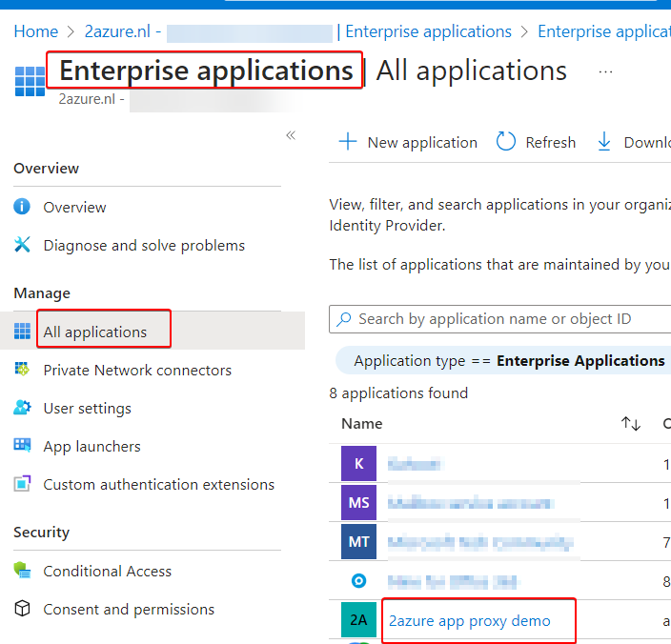
Task: Click Custom authentication extensions icon
Action: [x=22, y=483]
